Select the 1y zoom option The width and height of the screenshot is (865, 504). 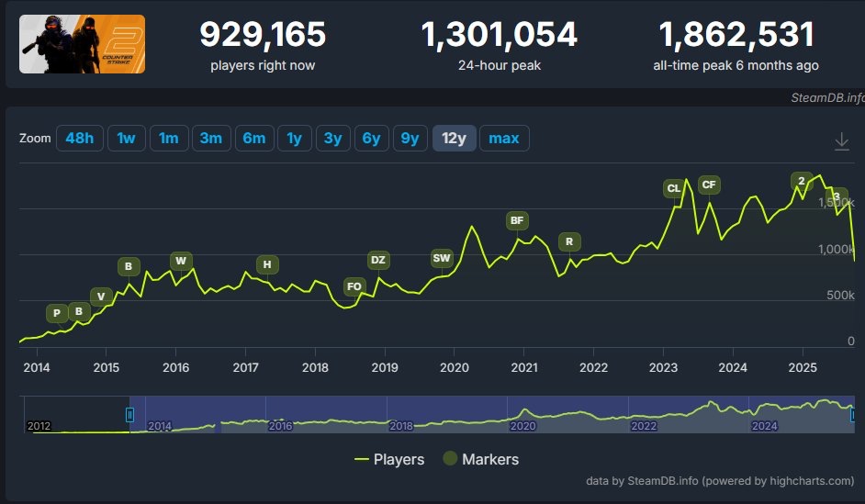[x=295, y=138]
